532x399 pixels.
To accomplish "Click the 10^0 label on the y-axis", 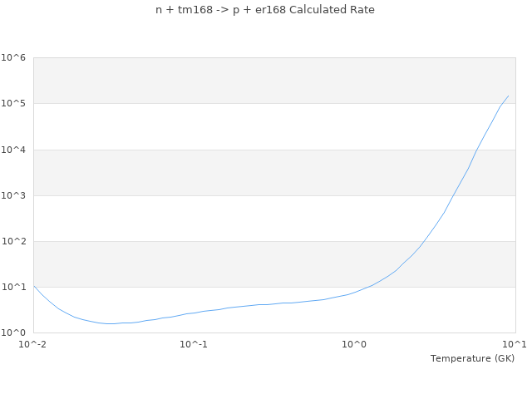I will click(13, 332).
